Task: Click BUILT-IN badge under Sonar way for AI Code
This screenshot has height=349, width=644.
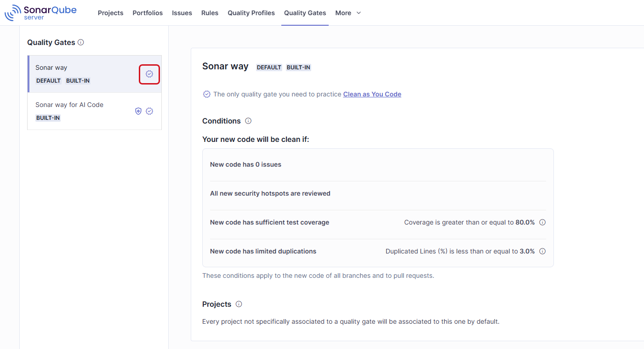Action: tap(48, 118)
